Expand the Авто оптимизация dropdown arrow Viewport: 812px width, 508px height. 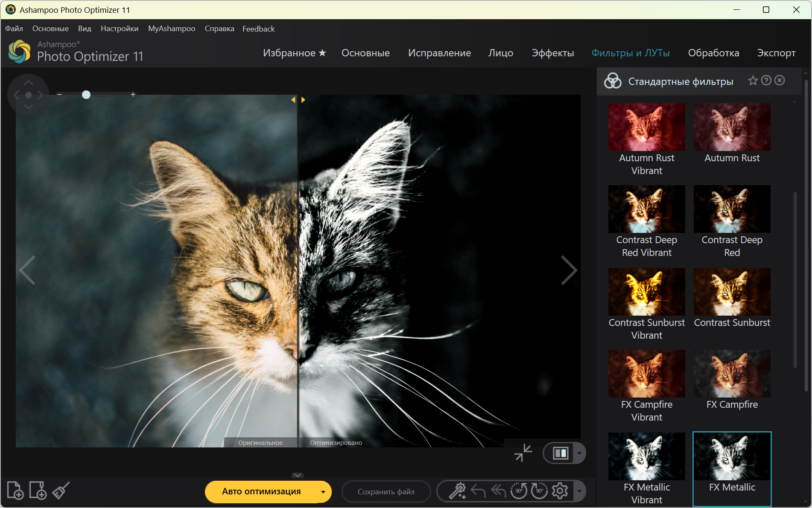pyautogui.click(x=323, y=492)
